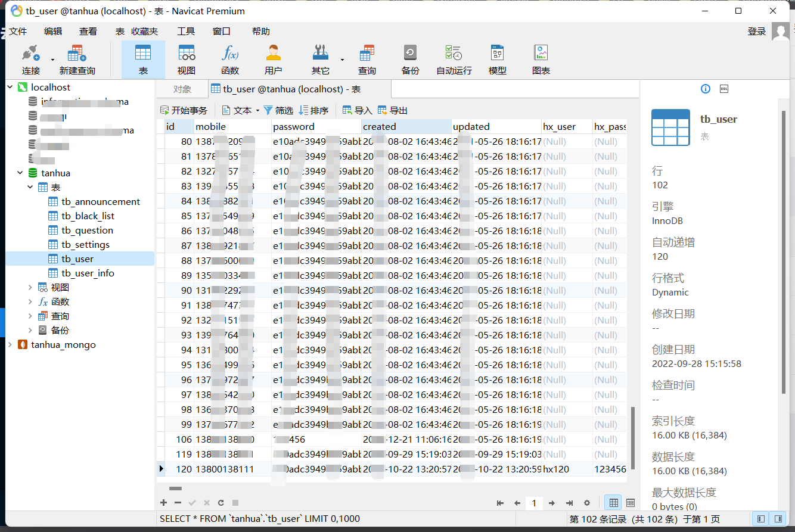Open the 收藏夹 menu

(x=145, y=31)
